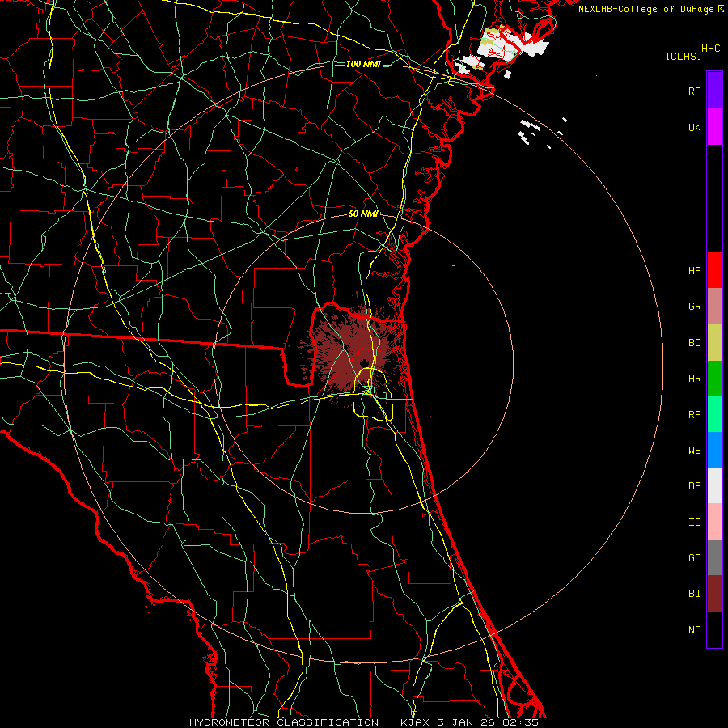Viewport: 728px width, 728px height.
Task: Click the 'IC' legend label
Action: click(694, 522)
